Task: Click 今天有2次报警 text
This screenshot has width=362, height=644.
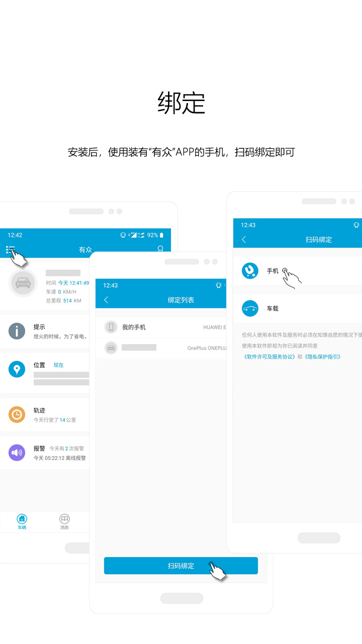Action: point(67,448)
